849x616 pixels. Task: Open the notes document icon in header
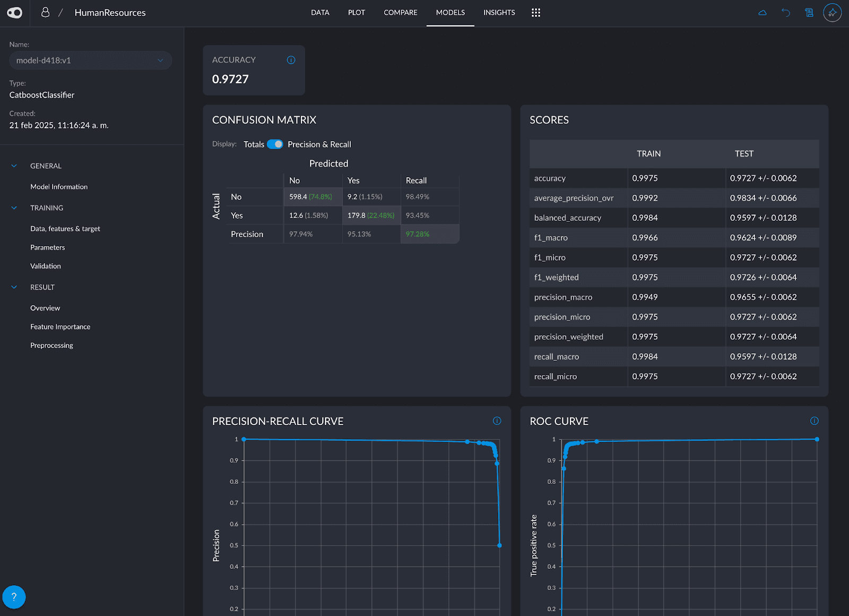[x=809, y=13]
